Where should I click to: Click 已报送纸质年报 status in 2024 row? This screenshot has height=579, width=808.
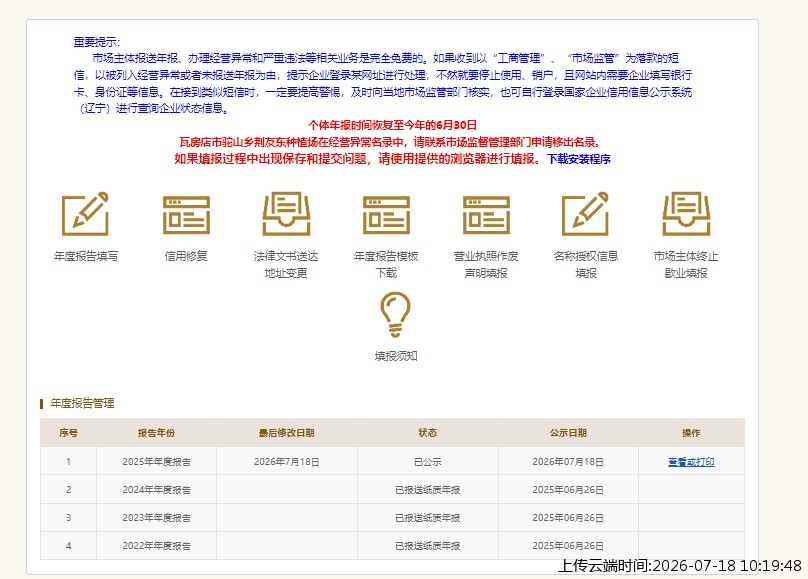[x=428, y=489]
